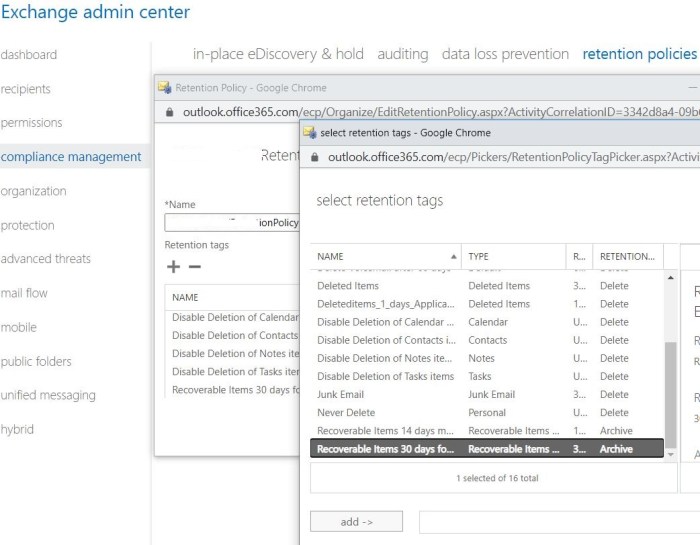700x545 pixels.
Task: Open recipients in the sidebar
Action: 25,89
